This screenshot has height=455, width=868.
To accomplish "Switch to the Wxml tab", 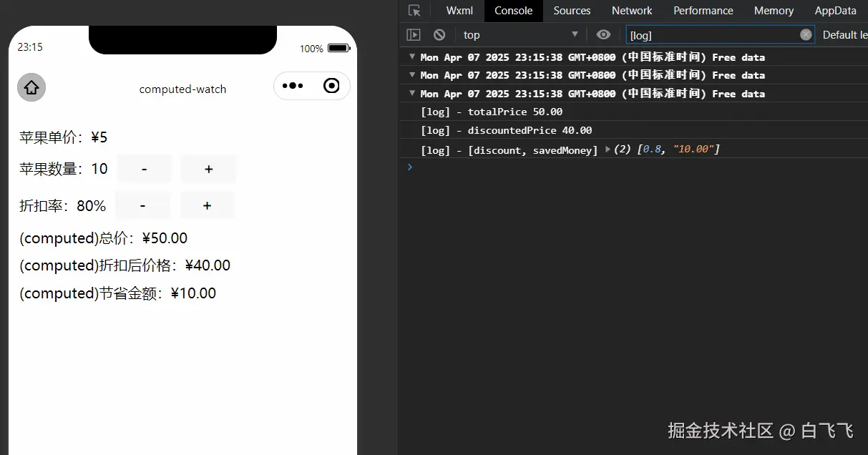I will pos(459,11).
